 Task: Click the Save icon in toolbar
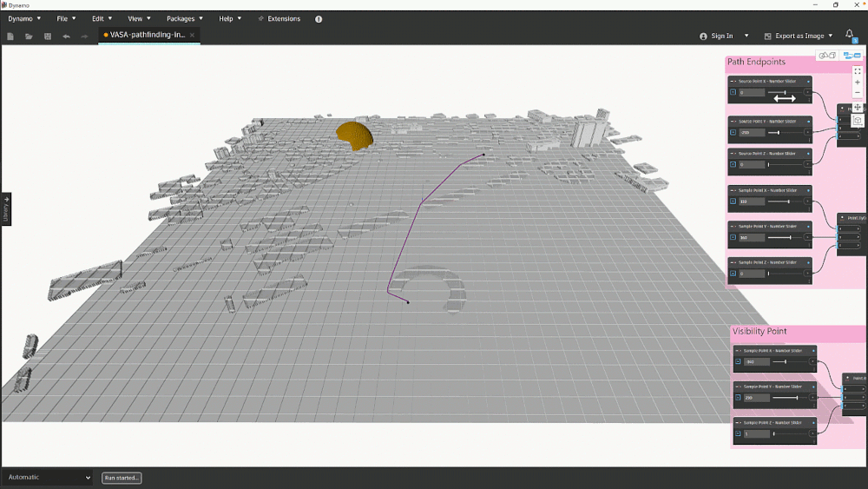tap(47, 36)
